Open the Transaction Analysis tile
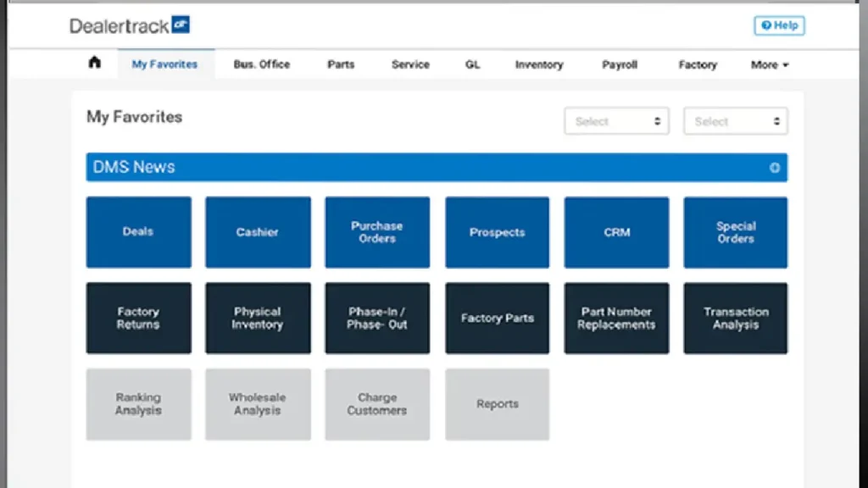 click(x=736, y=319)
